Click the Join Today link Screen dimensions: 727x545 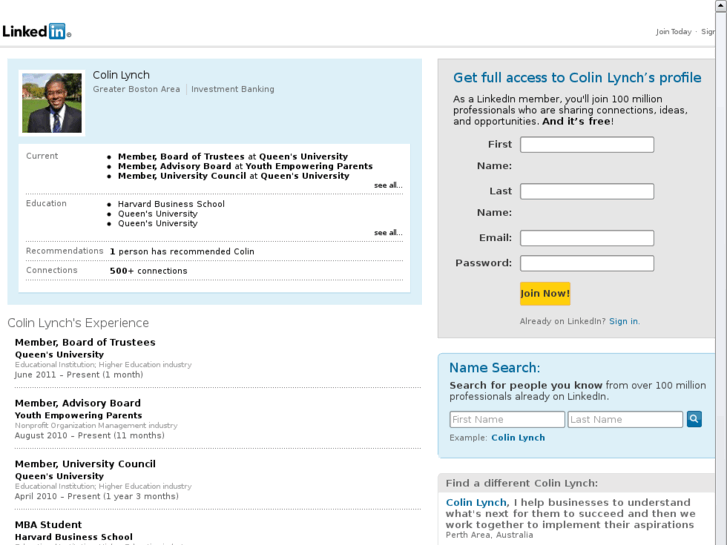tap(673, 32)
